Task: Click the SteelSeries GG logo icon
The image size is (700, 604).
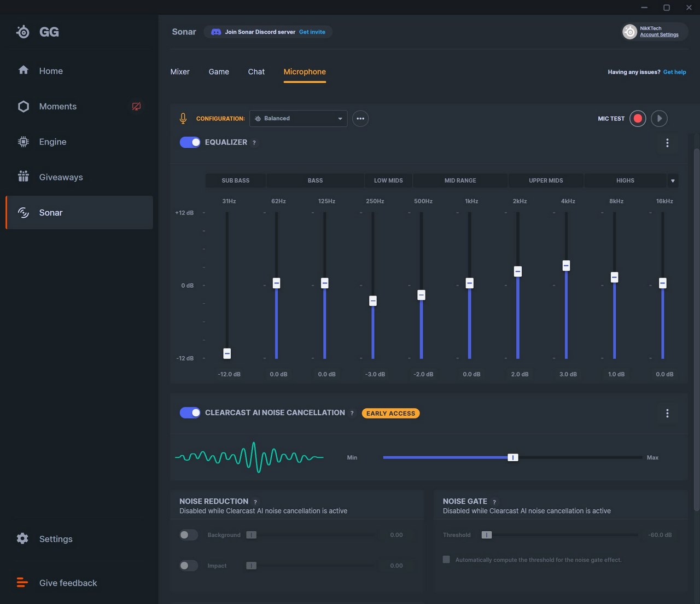Action: 23,32
